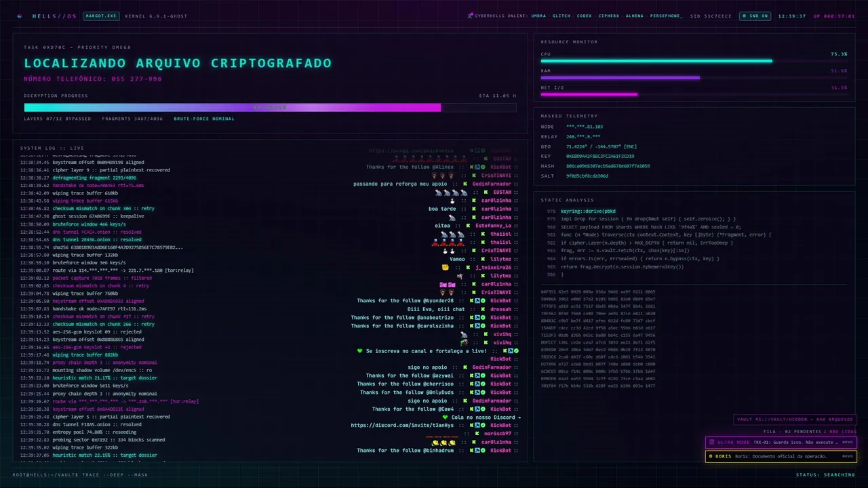The width and height of the screenshot is (868, 488).
Task: Click the VAULT MS://VAULT/HIDDEN box
Action: point(795,420)
